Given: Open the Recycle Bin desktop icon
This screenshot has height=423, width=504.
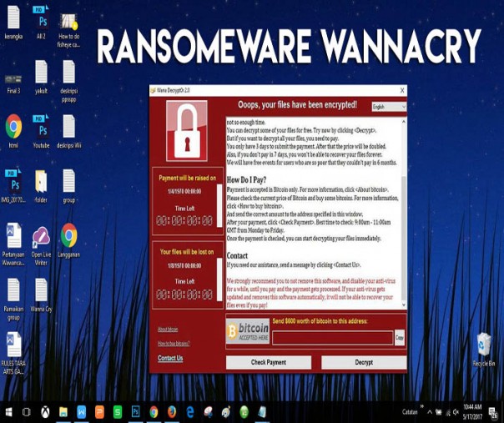Looking at the screenshot, I should pos(483,345).
